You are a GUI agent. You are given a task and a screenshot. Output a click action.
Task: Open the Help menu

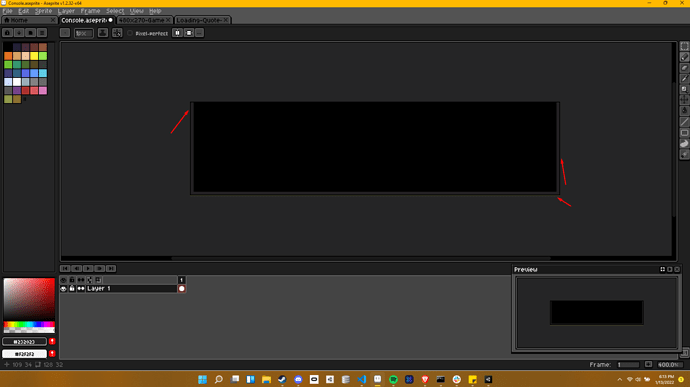click(x=155, y=11)
